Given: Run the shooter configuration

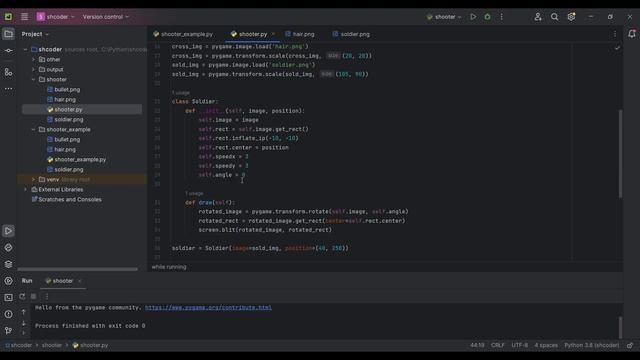Looking at the screenshot, I should coord(473,17).
